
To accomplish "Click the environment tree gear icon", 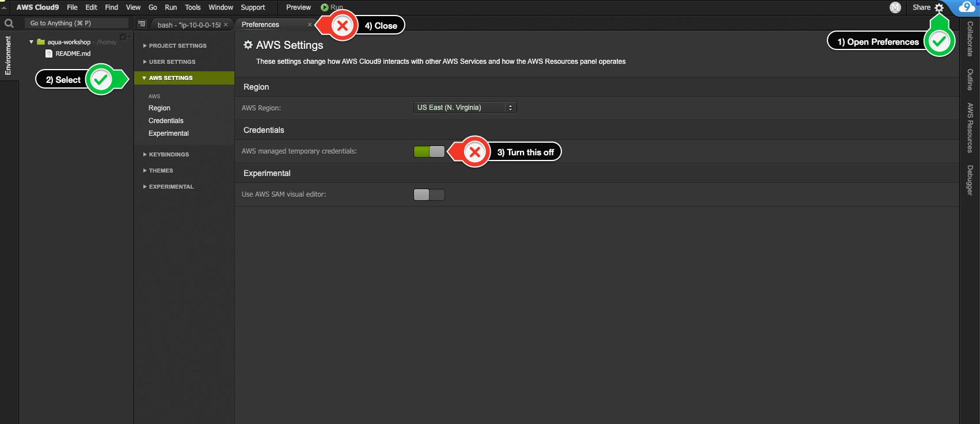I will click(x=123, y=37).
